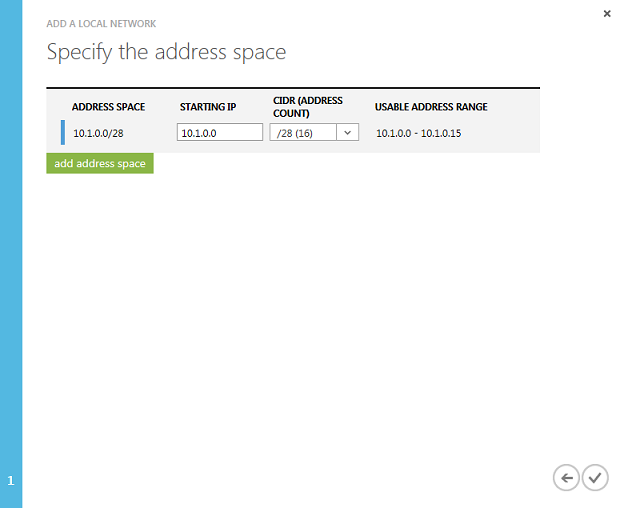Click the usable range 10.1.0.0 - 10.1.0.15
Image resolution: width=620 pixels, height=508 pixels.
(418, 133)
